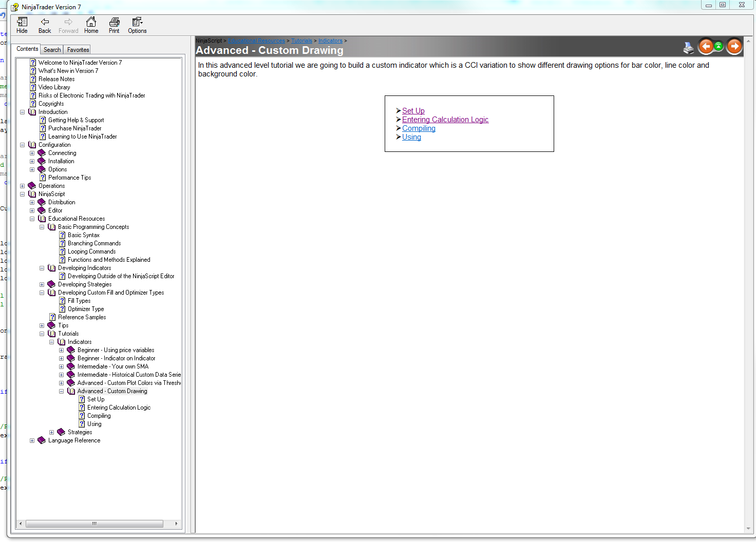
Task: Select Fill Types topic in tree
Action: click(79, 301)
